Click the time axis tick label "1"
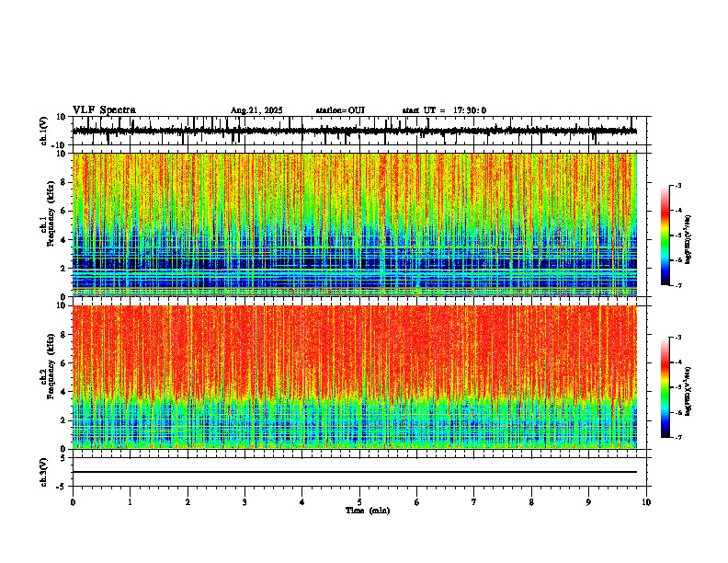The height and width of the screenshot is (563, 728). click(x=130, y=502)
